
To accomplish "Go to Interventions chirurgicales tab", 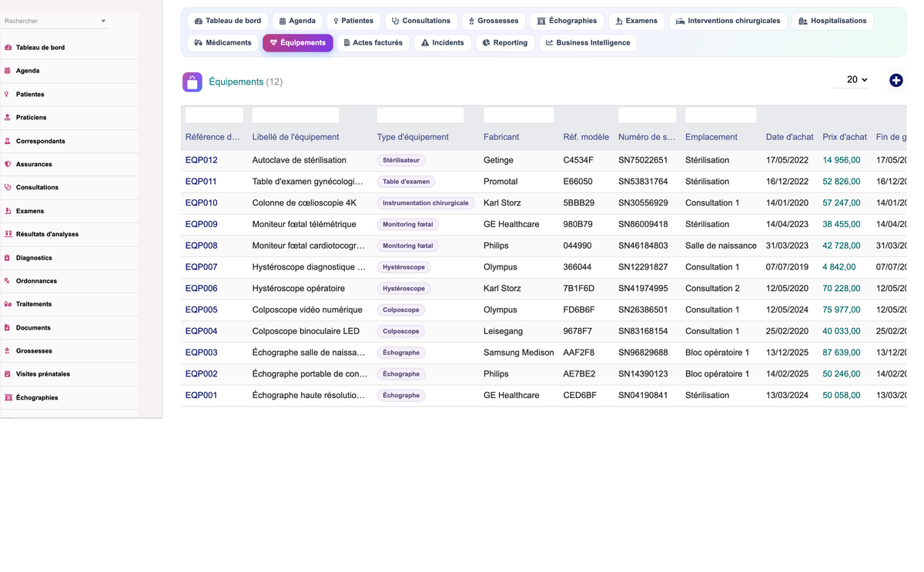I will click(728, 21).
